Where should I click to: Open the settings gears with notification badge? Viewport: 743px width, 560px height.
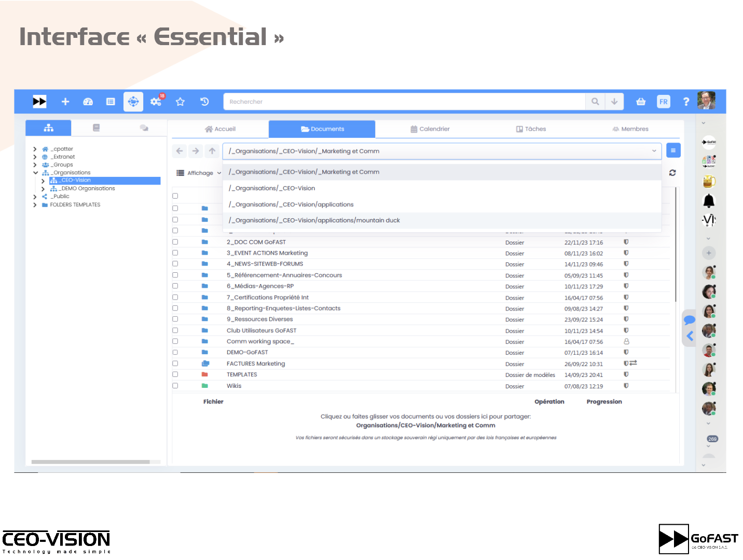[x=156, y=102]
